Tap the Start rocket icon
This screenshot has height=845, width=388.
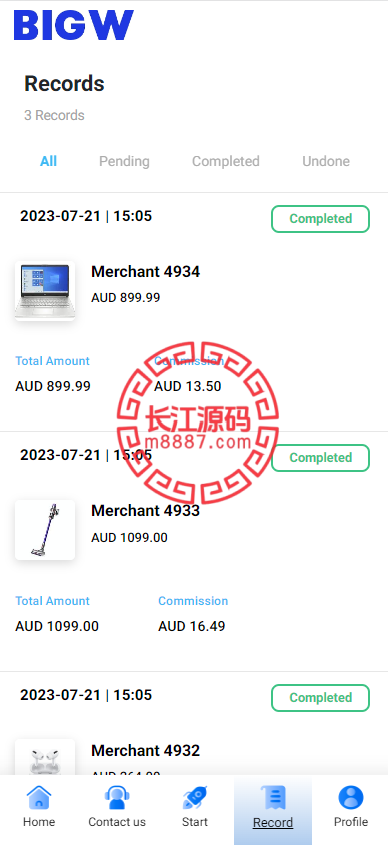point(195,798)
